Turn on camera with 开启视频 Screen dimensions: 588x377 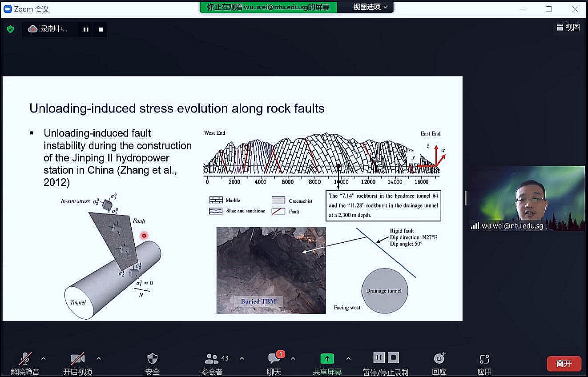coord(77,359)
